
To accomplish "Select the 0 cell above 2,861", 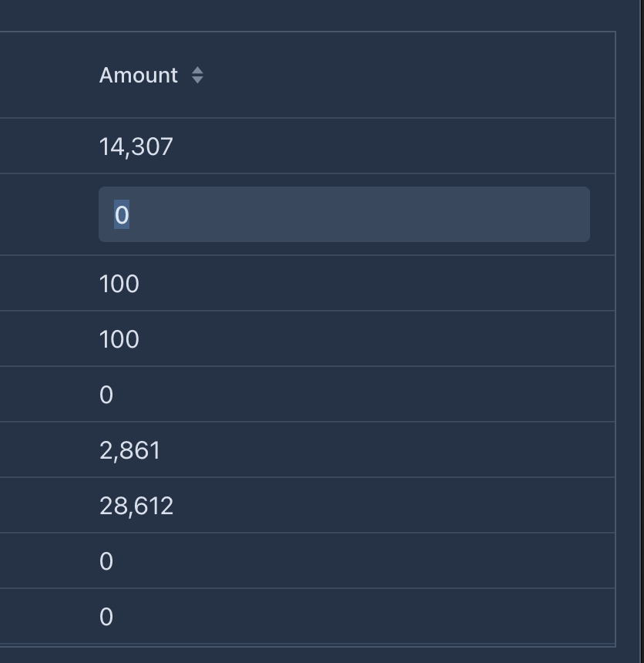I will (106, 395).
